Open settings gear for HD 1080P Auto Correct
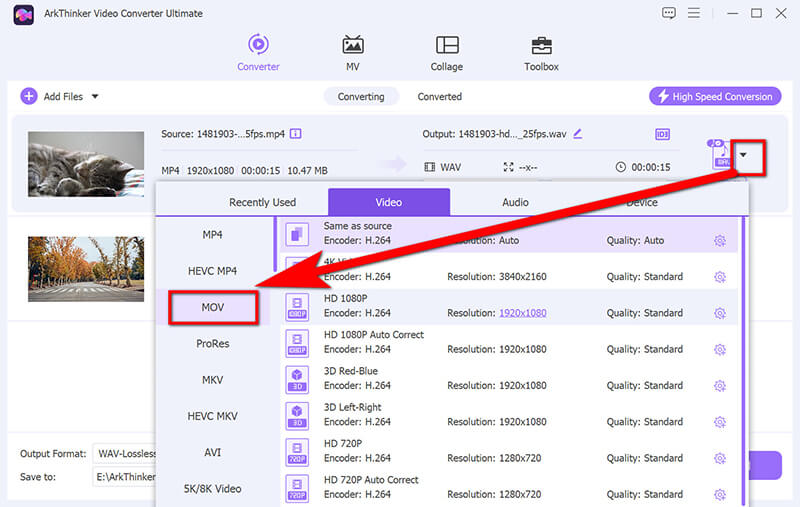Screen dimensions: 800x507 click(x=719, y=349)
